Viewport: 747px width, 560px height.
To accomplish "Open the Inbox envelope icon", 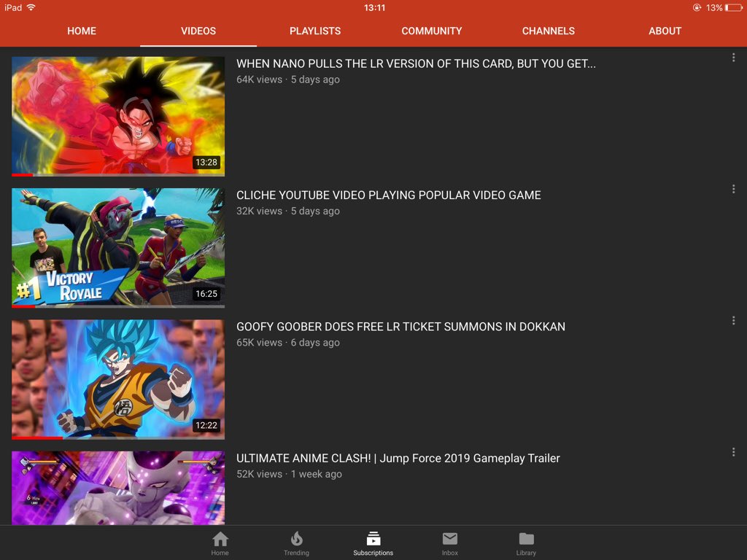I will (x=449, y=539).
